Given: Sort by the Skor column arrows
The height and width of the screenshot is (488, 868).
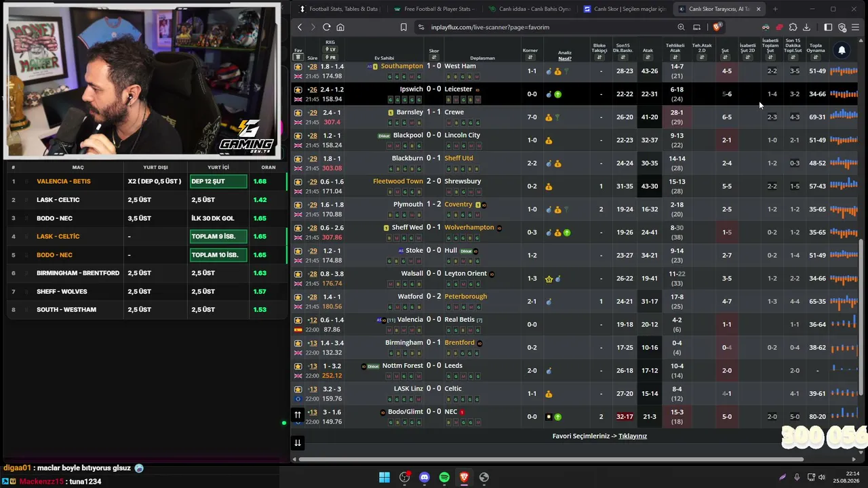Looking at the screenshot, I should pos(434,58).
